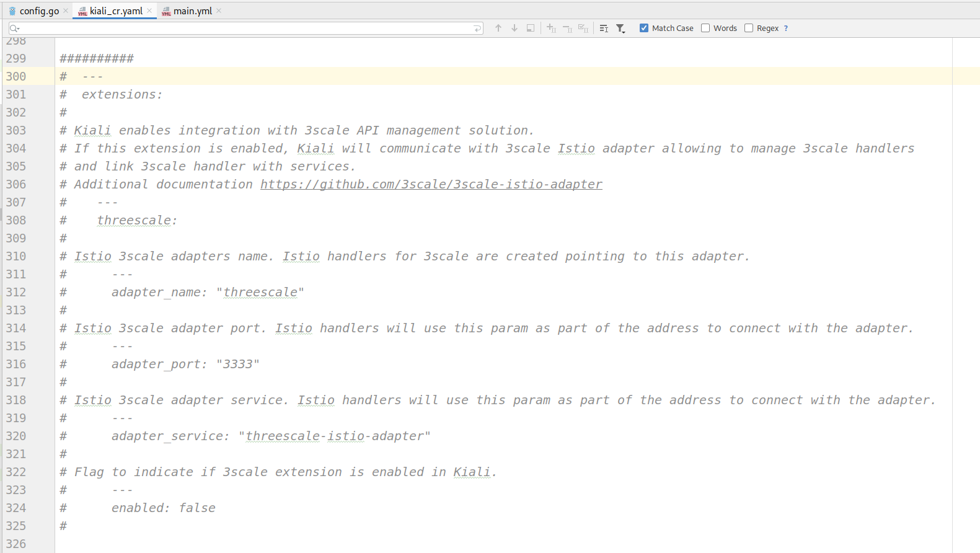Close the config.go tab
Viewport: 980px width, 553px height.
66,11
